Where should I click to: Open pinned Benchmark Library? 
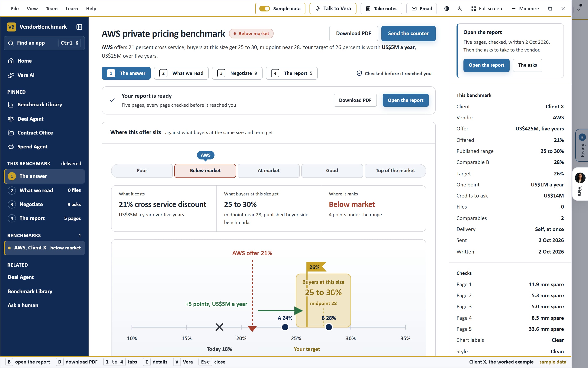tap(44, 104)
